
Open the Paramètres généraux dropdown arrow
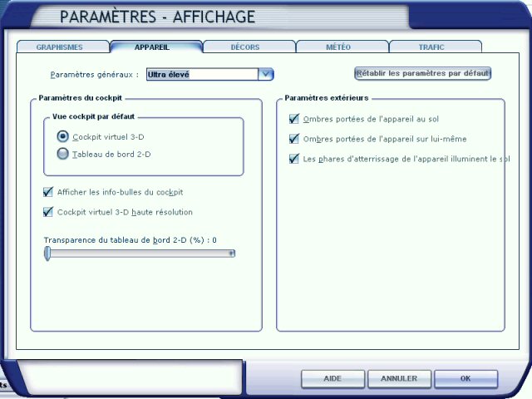coord(266,74)
